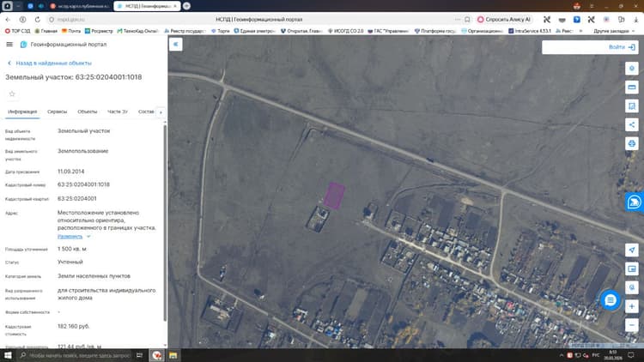The height and width of the screenshot is (362, 644).
Task: Open the browser downloads icon
Action: pos(635,19)
